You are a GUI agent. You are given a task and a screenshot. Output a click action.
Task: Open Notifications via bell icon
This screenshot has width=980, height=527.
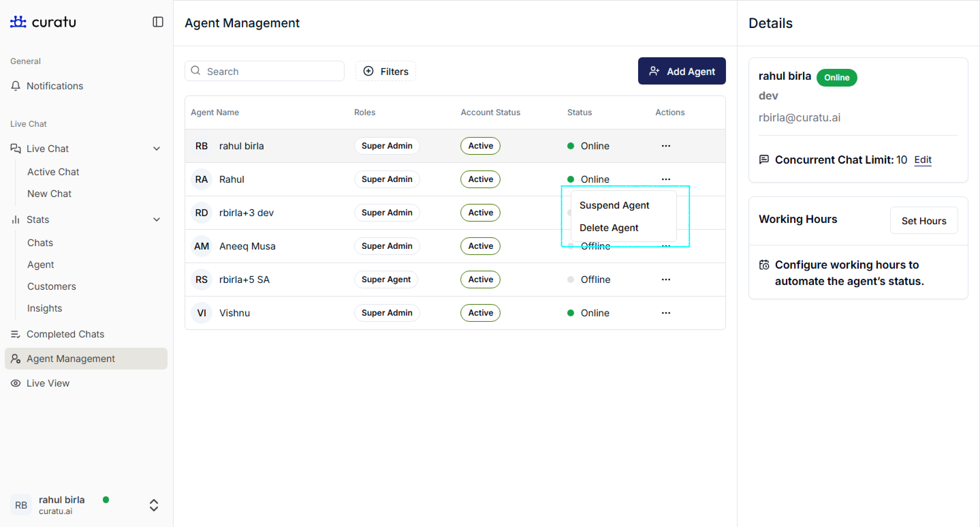[16, 86]
